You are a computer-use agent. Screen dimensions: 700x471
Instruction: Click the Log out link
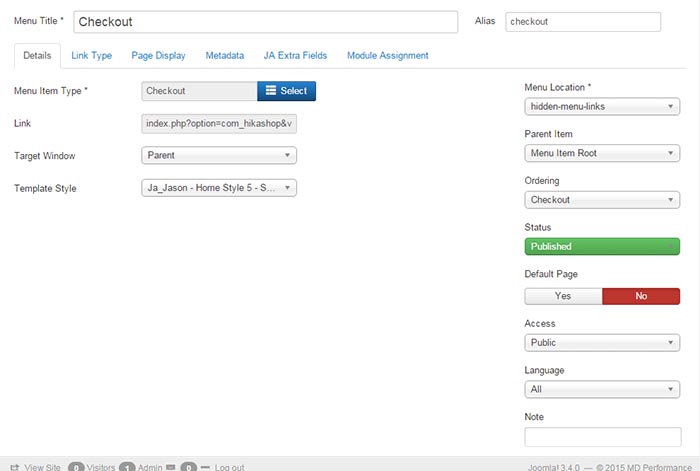(x=229, y=467)
